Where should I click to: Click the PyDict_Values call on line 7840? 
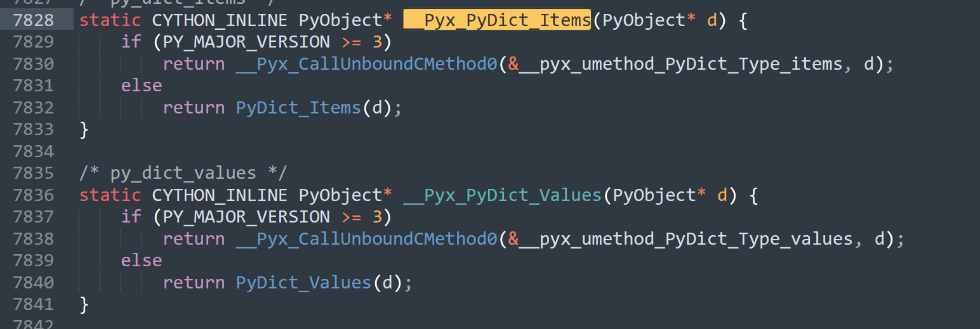303,283
